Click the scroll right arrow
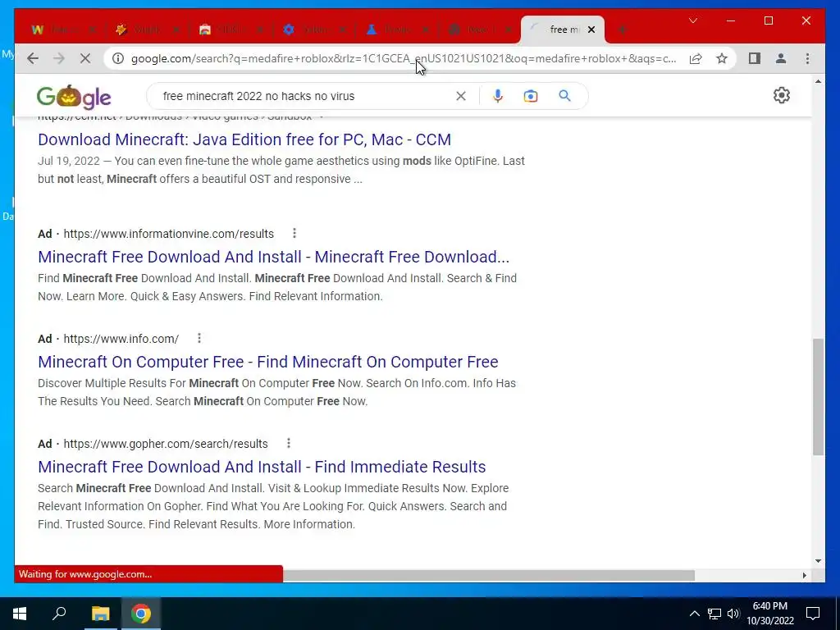Screen dimensions: 840x630 804,575
